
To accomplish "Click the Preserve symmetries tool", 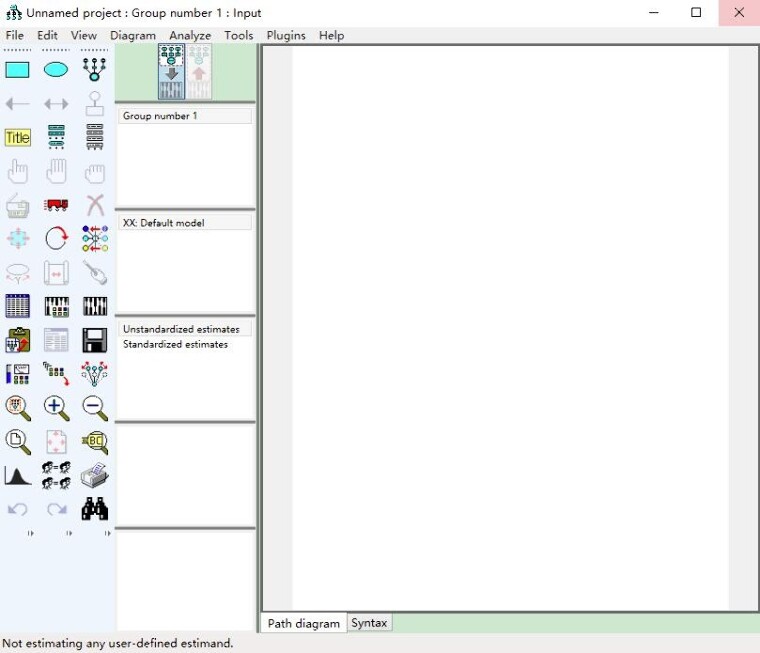I will pyautogui.click(x=95, y=373).
